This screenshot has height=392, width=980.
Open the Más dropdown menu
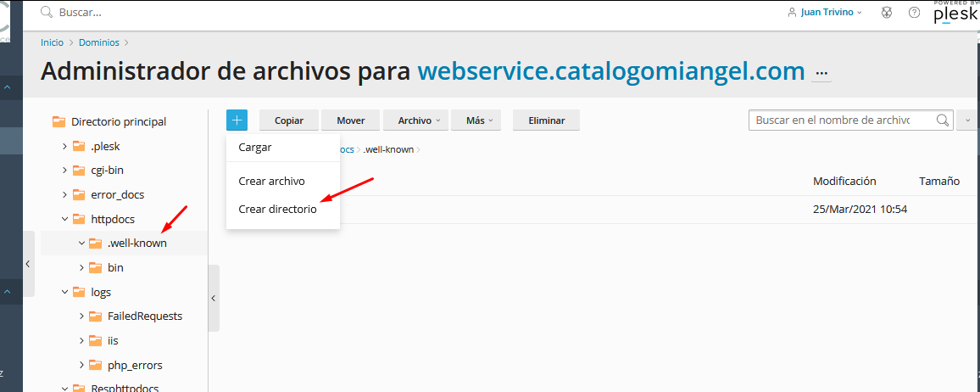[x=476, y=120]
